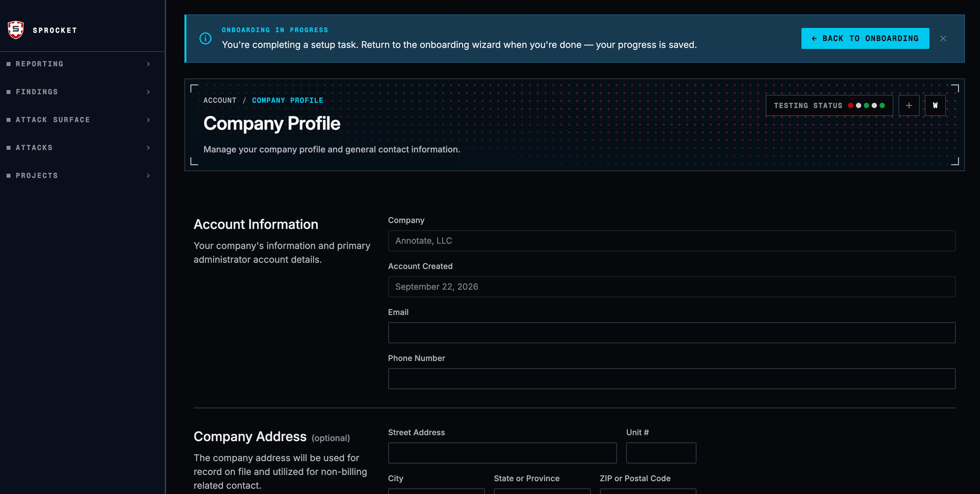Open the W user avatar menu
Viewport: 980px width, 494px height.
935,105
